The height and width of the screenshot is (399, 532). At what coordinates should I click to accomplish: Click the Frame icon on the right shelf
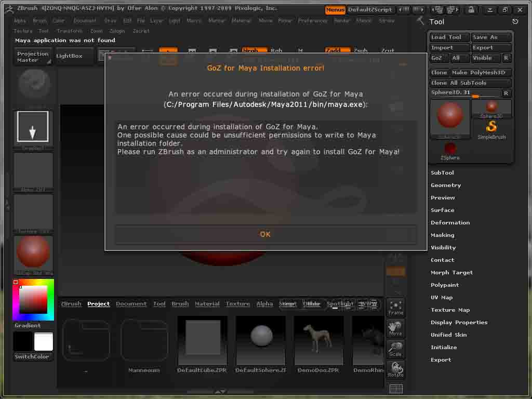pos(395,308)
